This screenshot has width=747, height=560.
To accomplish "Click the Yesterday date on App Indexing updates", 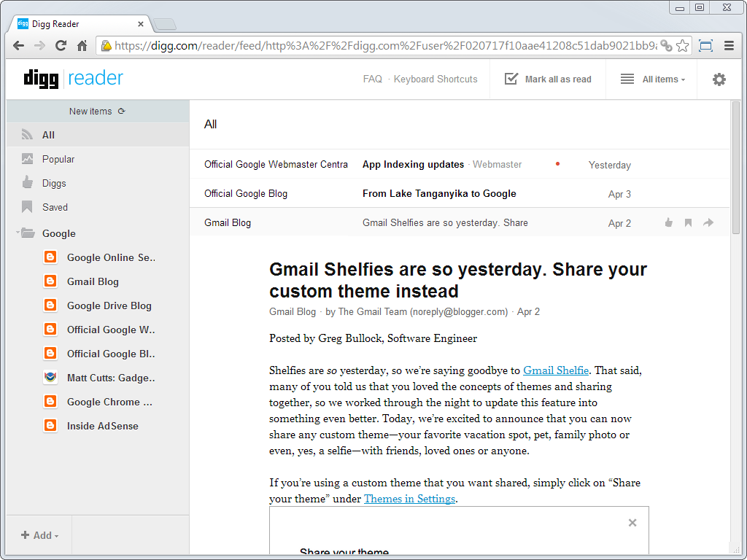I will (609, 165).
